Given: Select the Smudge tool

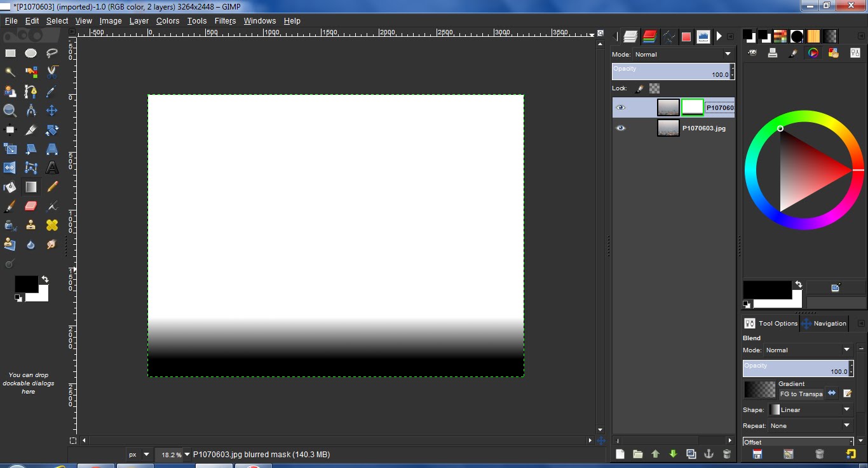Looking at the screenshot, I should click(52, 244).
